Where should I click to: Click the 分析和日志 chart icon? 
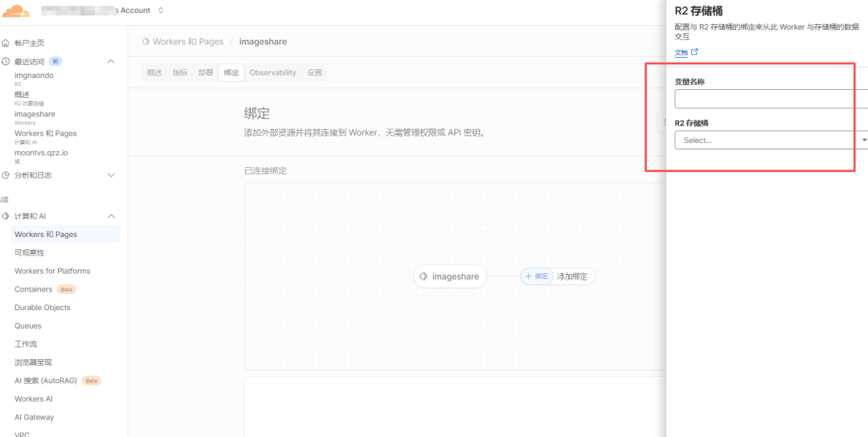[6, 175]
